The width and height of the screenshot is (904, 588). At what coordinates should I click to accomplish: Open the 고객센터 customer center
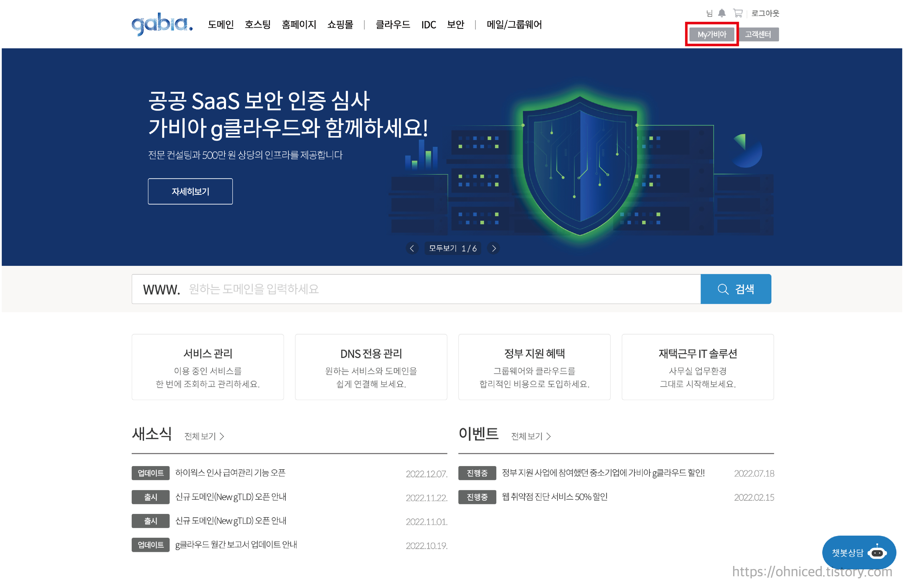coord(758,35)
